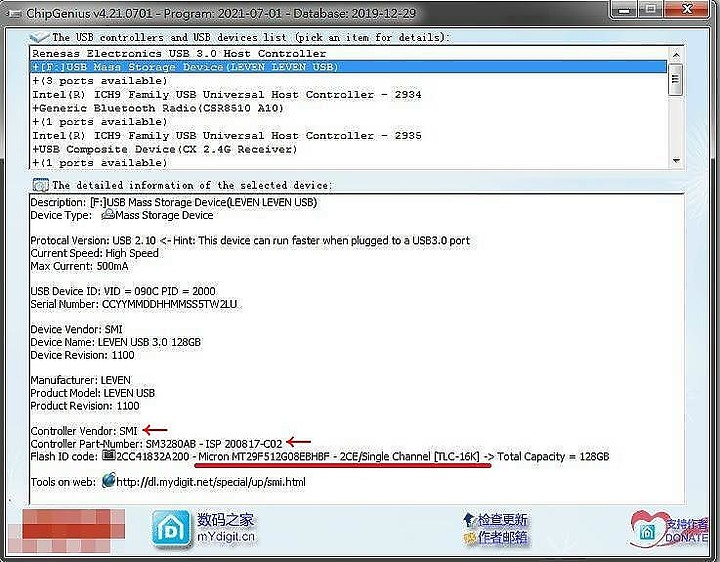Viewport: 720px width, 562px height.
Task: Select Renesas Electronics USB 3.0 Host Controller row
Action: (x=348, y=53)
